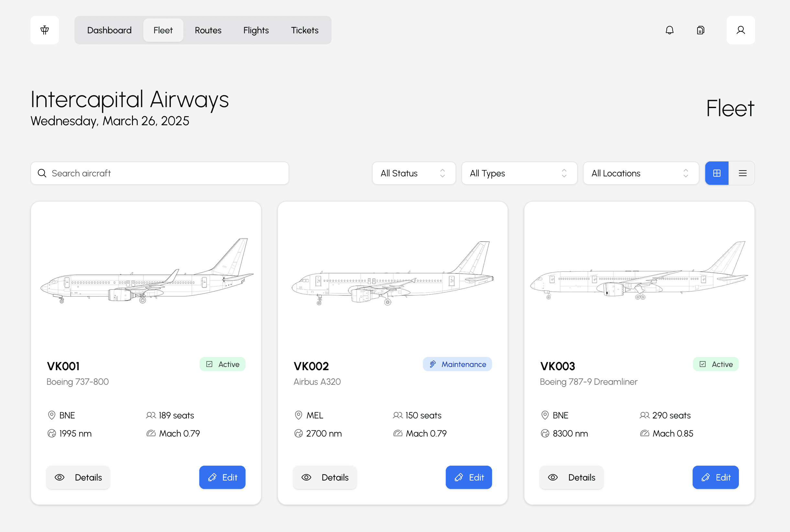Open the All Locations filter
790x532 pixels.
click(641, 173)
